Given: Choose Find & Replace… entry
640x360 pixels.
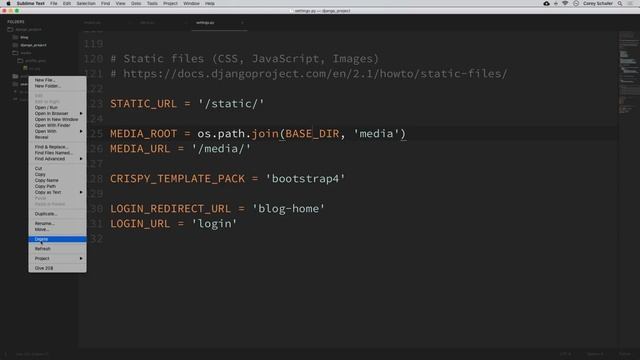Looking at the screenshot, I should [x=57, y=147].
